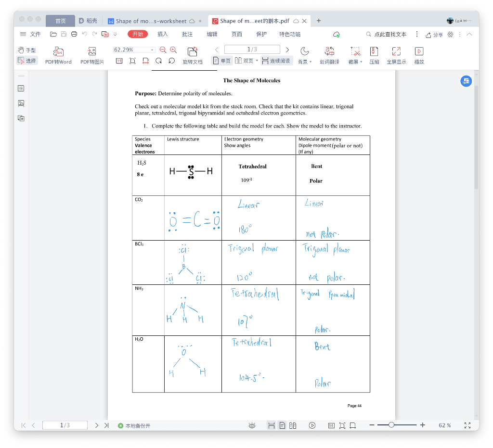Toggle 连续阅读 continuous reading mode
Screen dimensions: 493x448
click(276, 61)
